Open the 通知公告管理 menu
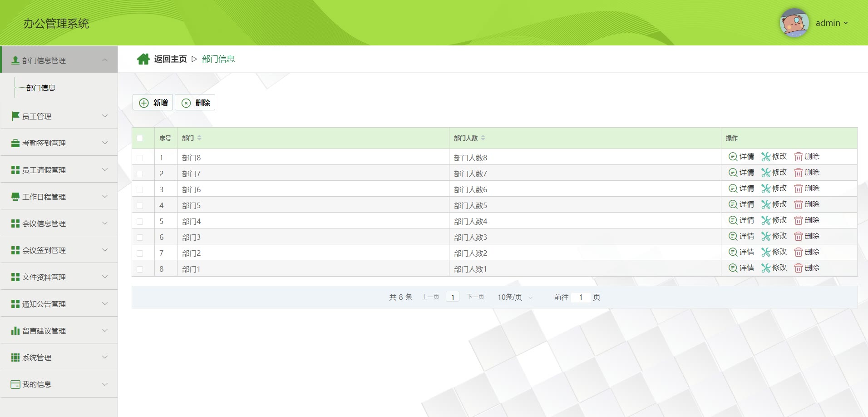 [x=59, y=304]
